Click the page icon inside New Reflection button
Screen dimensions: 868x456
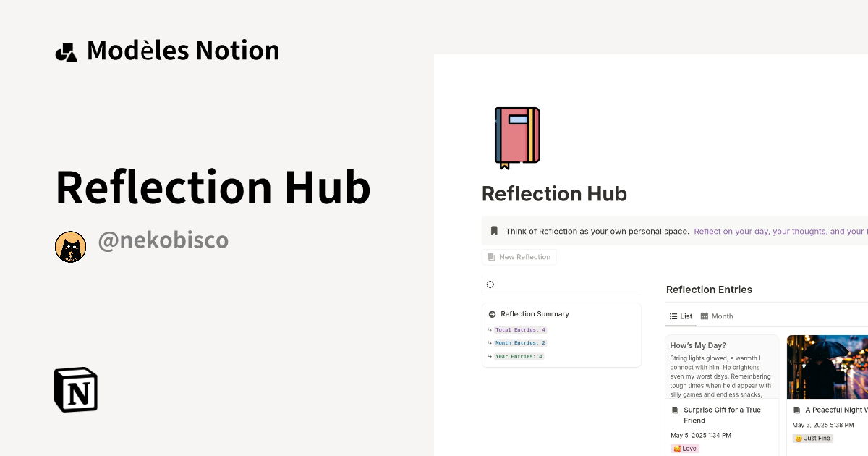(491, 256)
